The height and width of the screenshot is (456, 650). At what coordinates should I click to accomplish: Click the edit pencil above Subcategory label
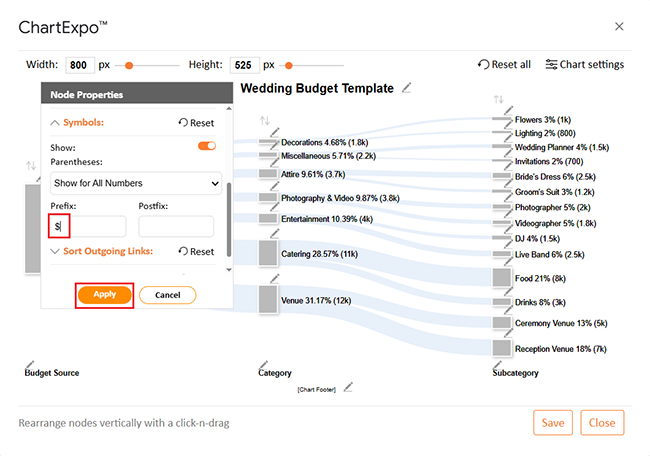point(498,363)
